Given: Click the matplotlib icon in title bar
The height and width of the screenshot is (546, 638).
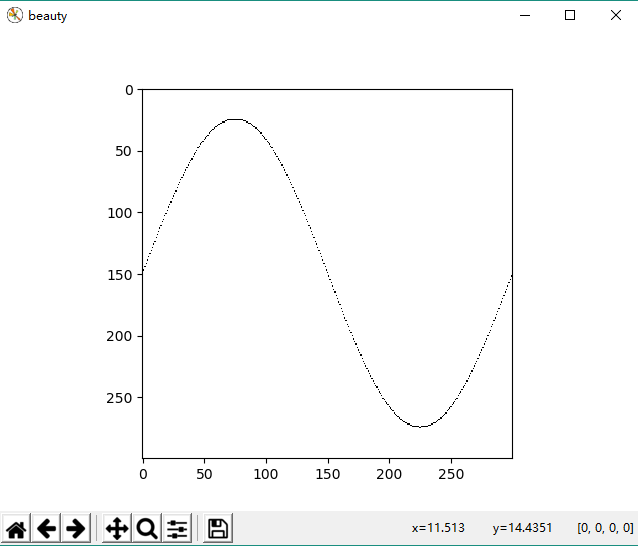Looking at the screenshot, I should (x=15, y=15).
